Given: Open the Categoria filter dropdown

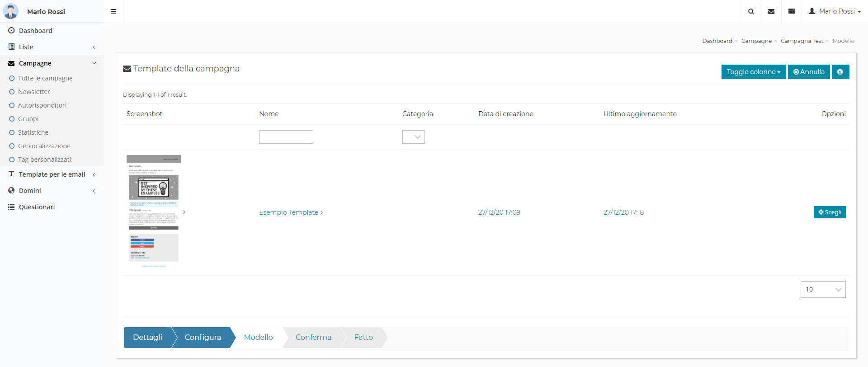Looking at the screenshot, I should [413, 137].
